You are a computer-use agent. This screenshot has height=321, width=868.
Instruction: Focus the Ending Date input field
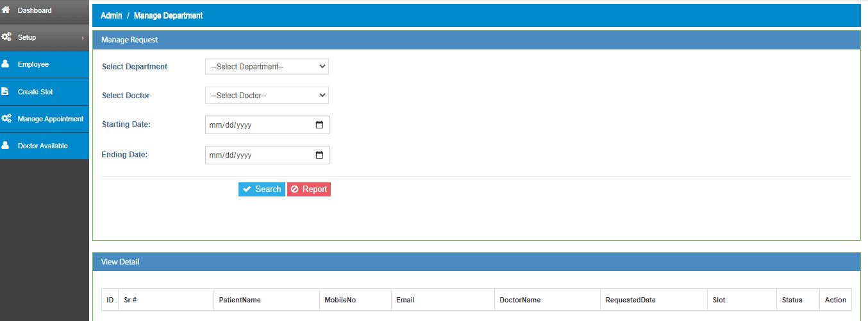267,155
